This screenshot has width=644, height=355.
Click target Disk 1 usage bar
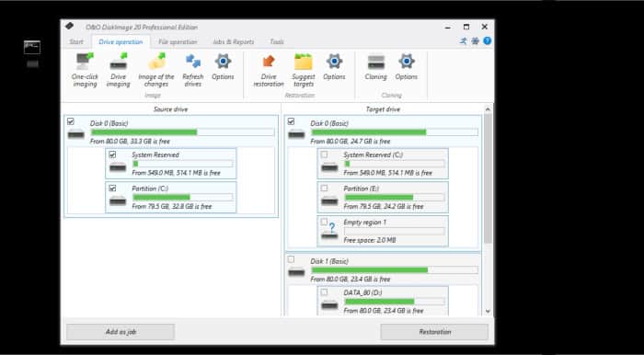[395, 270]
